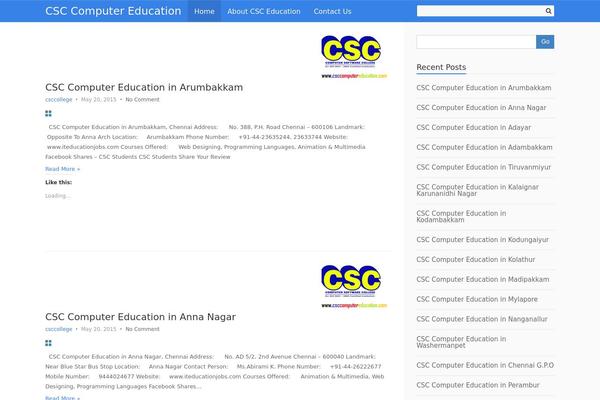Open recent post CSC Computer Education in Perambur
The height and width of the screenshot is (400, 600).
(478, 385)
